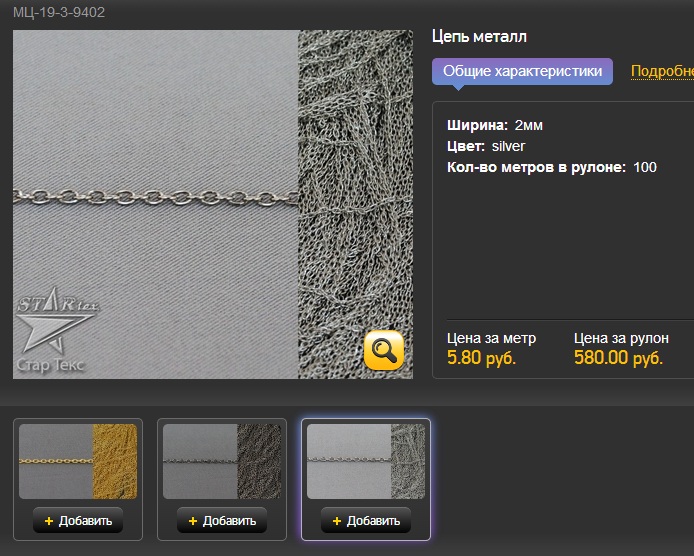Image resolution: width=694 pixels, height=556 pixels.
Task: Click the Кол-во метров в рулоне value
Action: click(645, 167)
